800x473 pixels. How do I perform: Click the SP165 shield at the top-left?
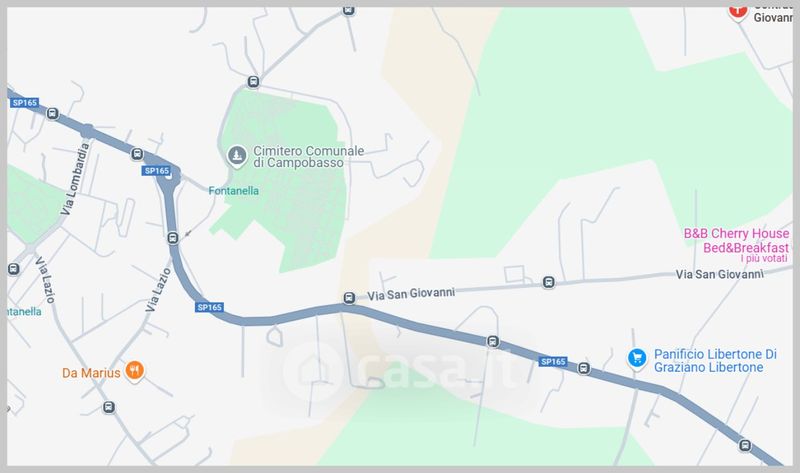pos(24,103)
